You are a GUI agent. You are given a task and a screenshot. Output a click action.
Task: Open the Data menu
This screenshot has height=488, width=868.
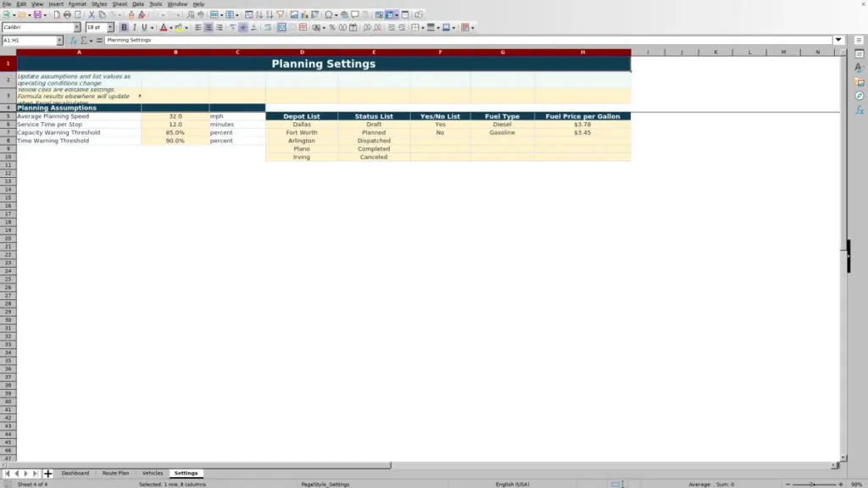(x=138, y=4)
